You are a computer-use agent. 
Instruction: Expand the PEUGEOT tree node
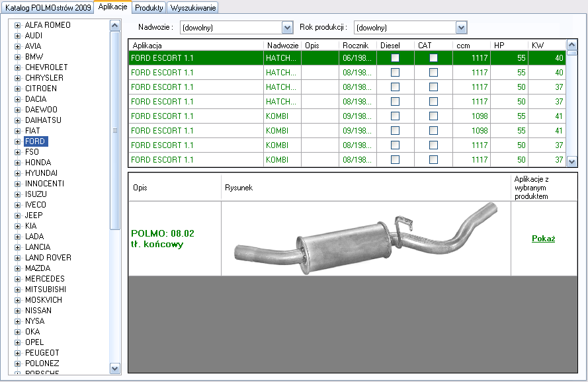tap(17, 353)
